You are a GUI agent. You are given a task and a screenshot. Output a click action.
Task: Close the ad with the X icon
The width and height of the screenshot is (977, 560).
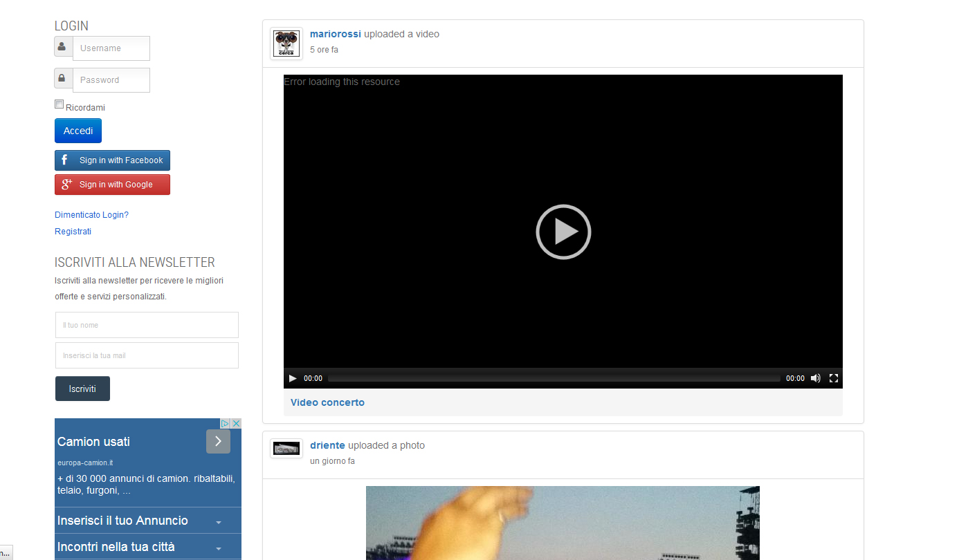pyautogui.click(x=236, y=423)
